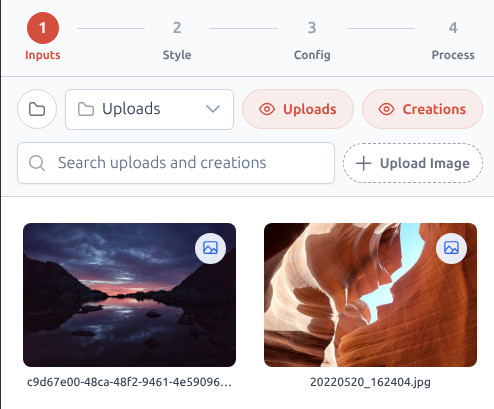Click the eye icon on Creations pill
494x409 pixels.
pos(386,109)
